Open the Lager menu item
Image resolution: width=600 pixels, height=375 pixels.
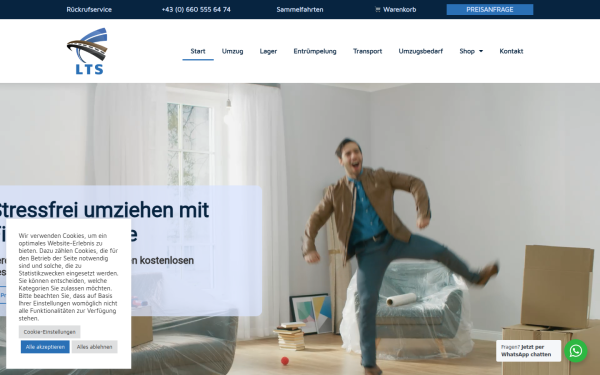pyautogui.click(x=268, y=51)
